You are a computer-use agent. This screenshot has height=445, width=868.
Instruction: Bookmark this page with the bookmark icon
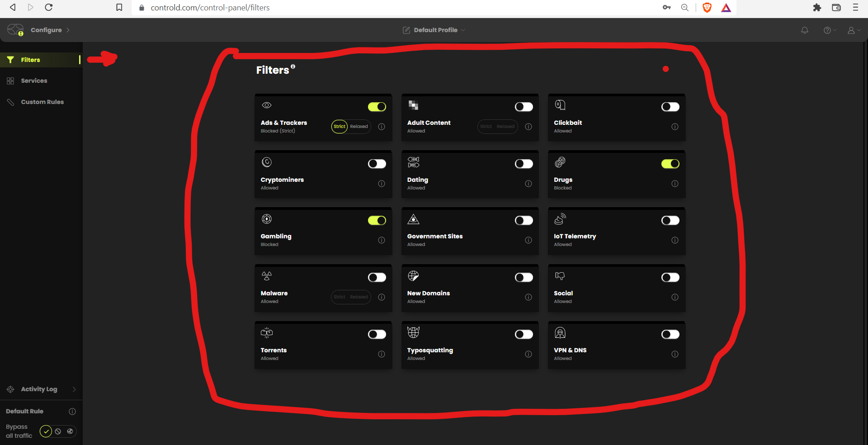click(119, 8)
